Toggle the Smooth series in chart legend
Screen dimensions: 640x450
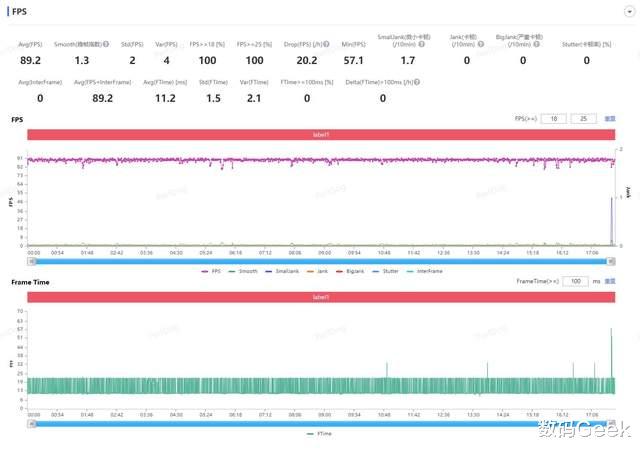click(243, 271)
